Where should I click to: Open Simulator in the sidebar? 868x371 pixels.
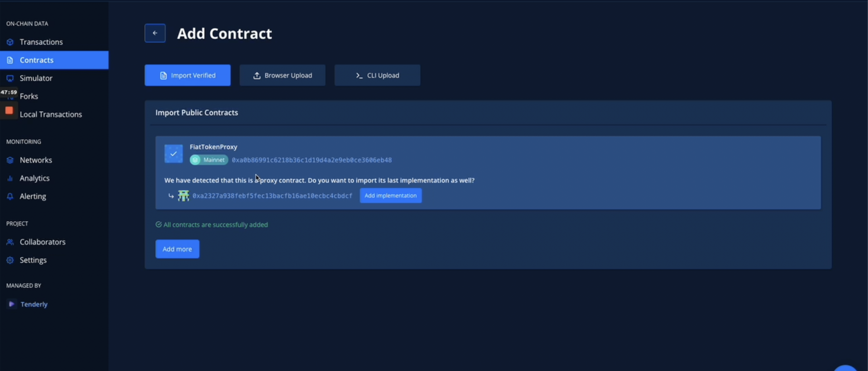coord(54,78)
